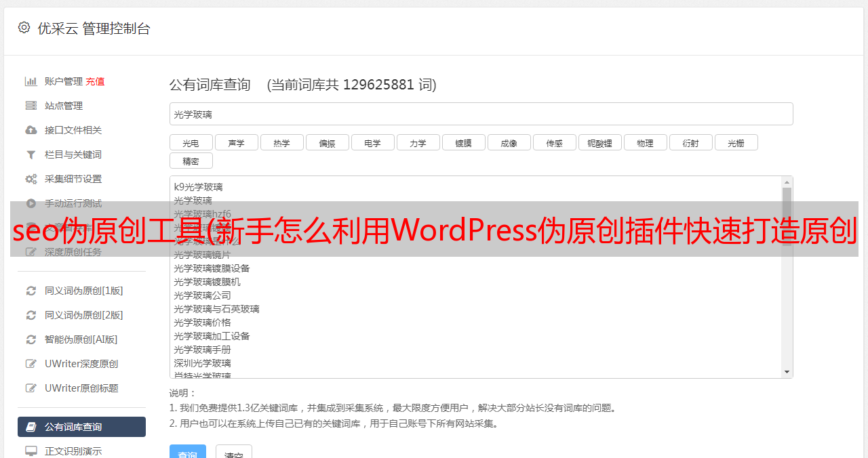Click the 铌酸锂 tag button
Viewport: 868px width, 458px height.
coord(599,142)
